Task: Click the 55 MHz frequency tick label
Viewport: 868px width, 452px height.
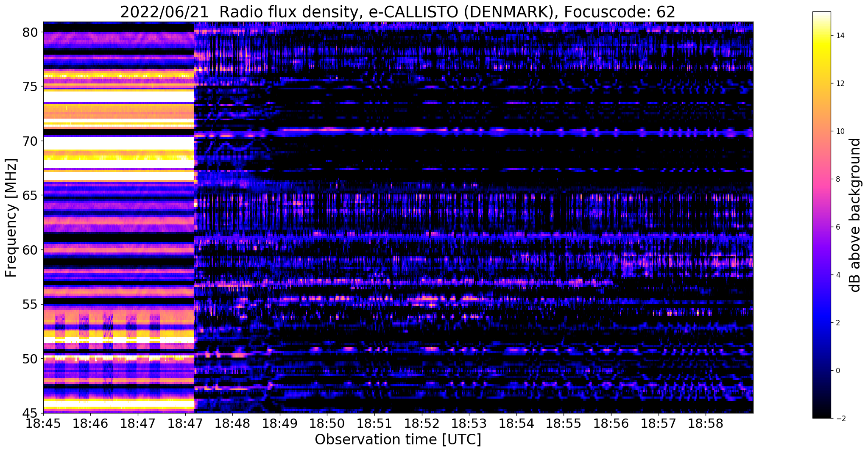Action: (x=31, y=305)
